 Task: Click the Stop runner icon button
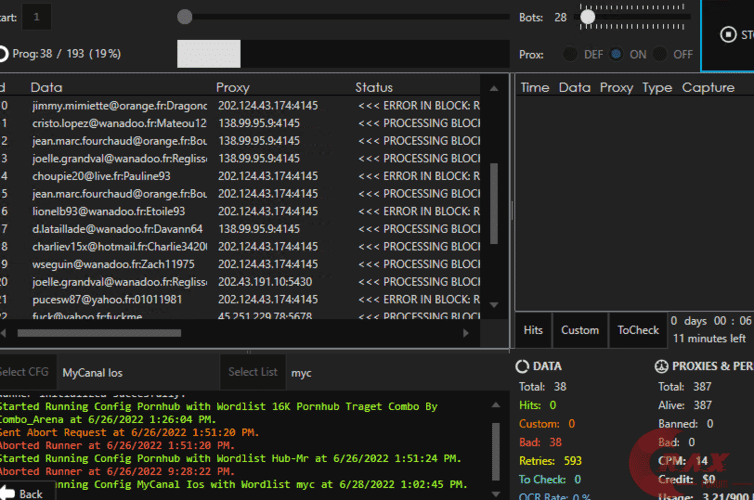728,34
